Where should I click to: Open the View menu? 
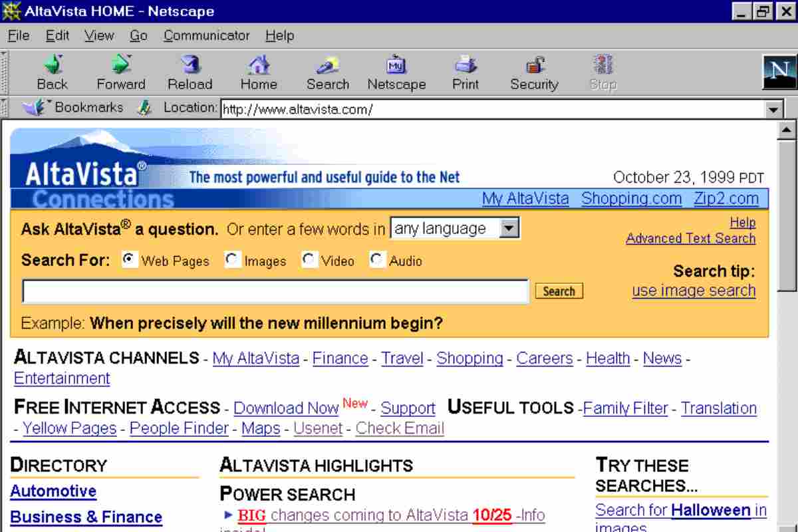pos(99,35)
